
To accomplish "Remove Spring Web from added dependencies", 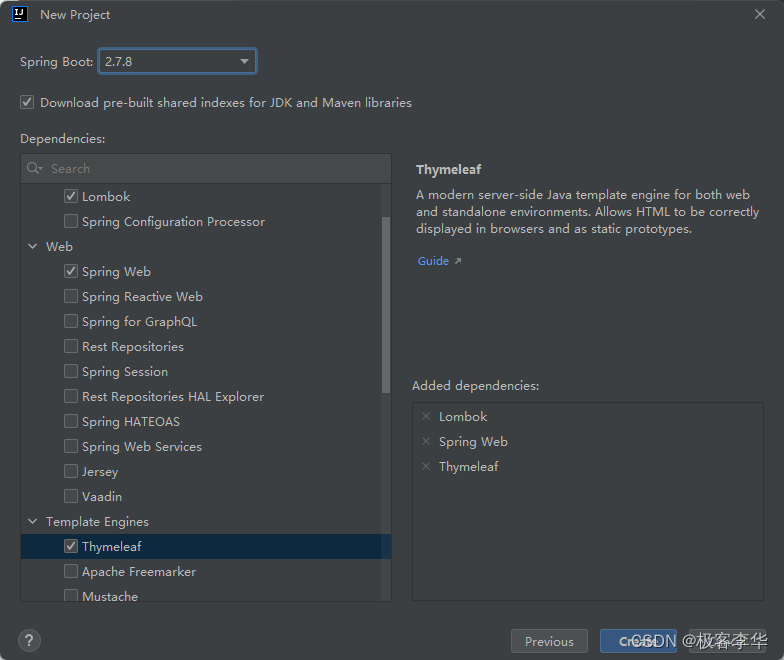I will click(x=426, y=441).
